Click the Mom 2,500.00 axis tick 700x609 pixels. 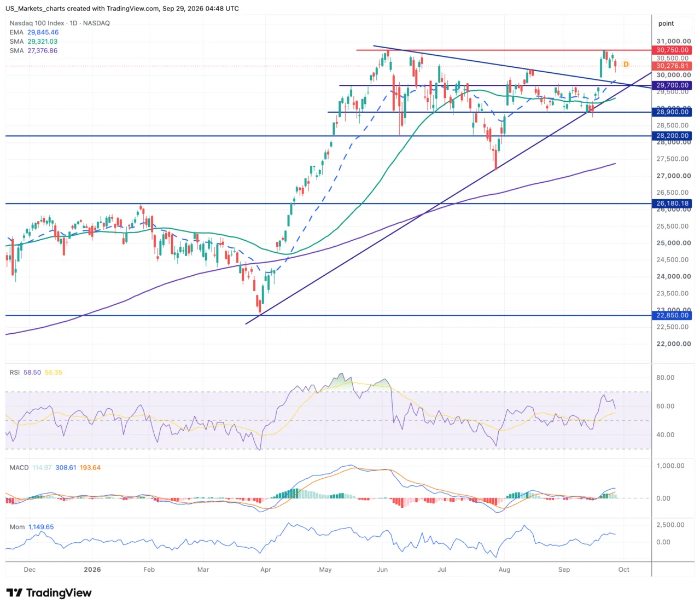coord(670,525)
